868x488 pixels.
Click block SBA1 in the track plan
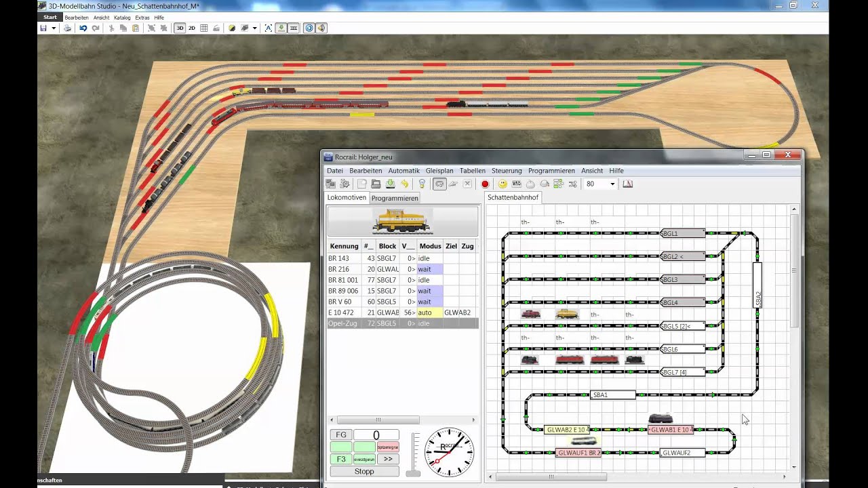pos(613,394)
